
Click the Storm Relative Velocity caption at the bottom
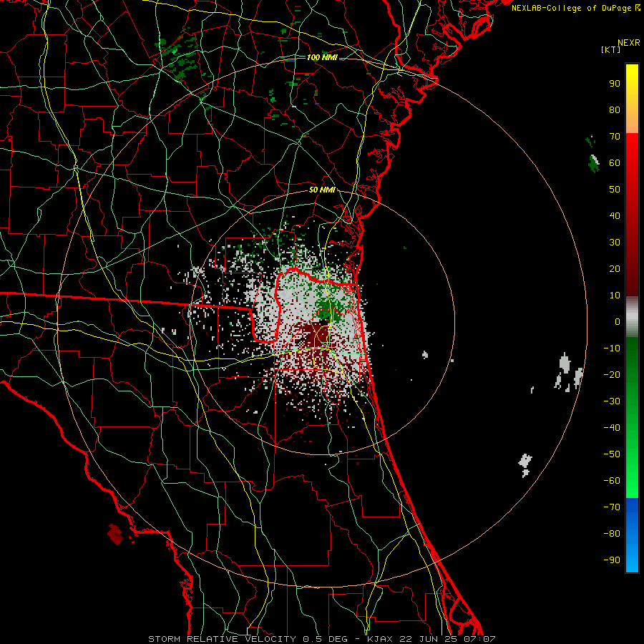(x=321, y=639)
